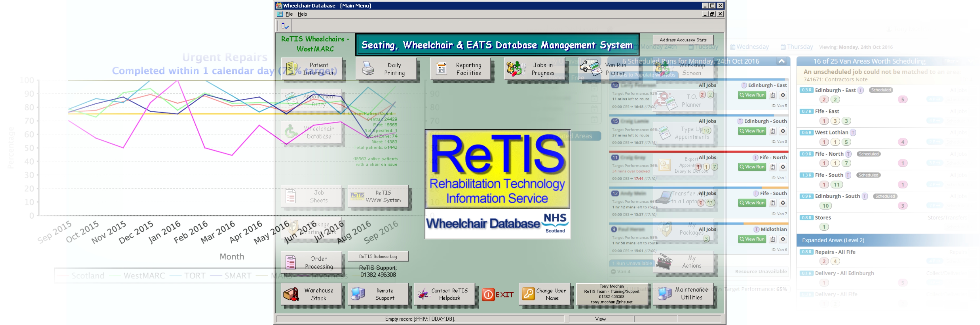Open the File menu
Viewport: 980px width, 325px height.
click(289, 14)
